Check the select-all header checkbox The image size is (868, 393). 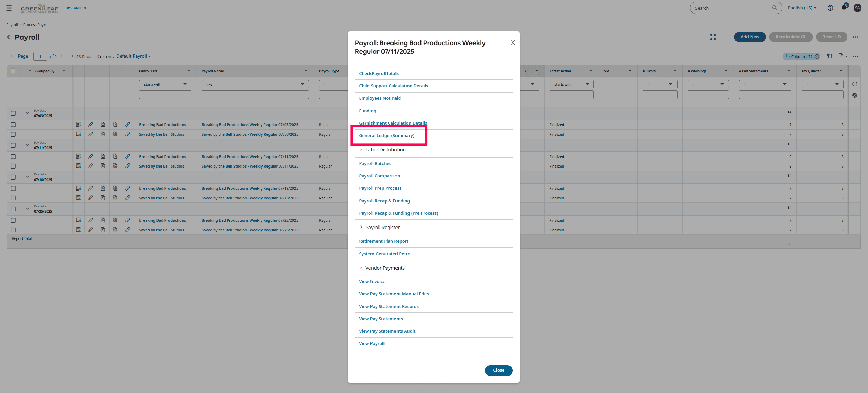tap(13, 71)
